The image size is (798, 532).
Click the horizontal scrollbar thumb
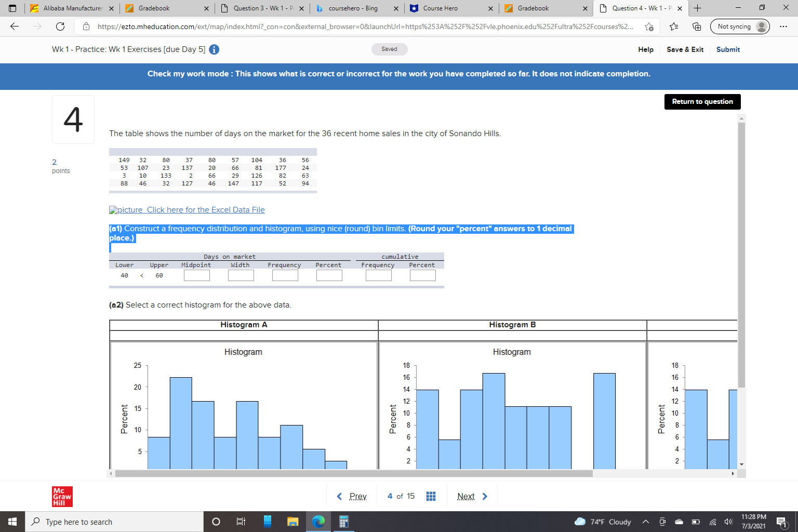click(x=354, y=473)
